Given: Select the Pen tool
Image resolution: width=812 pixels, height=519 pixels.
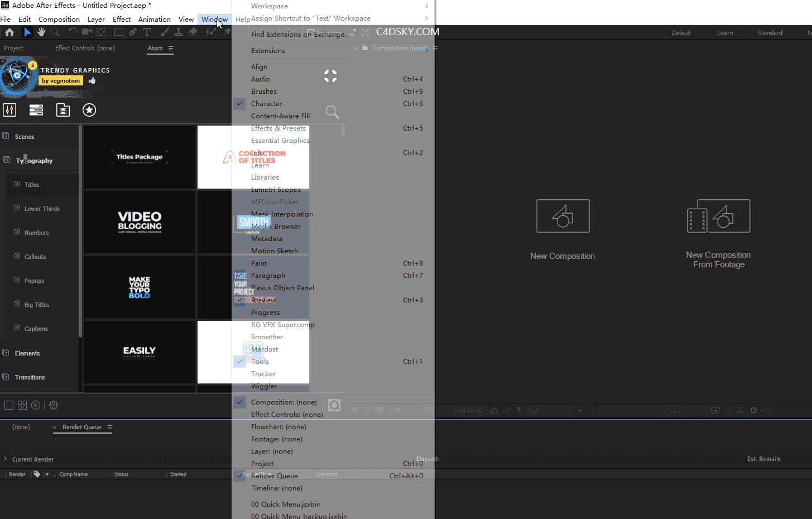Looking at the screenshot, I should click(133, 32).
